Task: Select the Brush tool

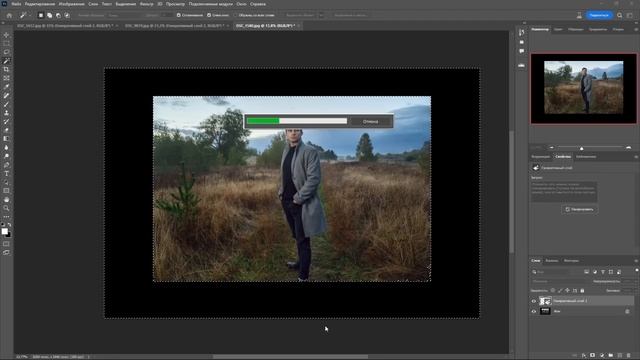Action: (x=6, y=104)
